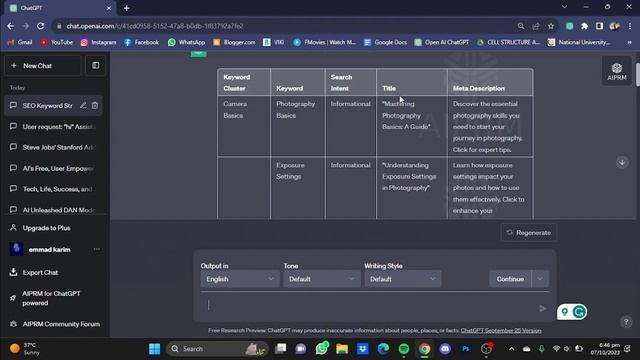640x360 pixels.
Task: Open the Chrome three-dot menu
Action: (x=630, y=26)
